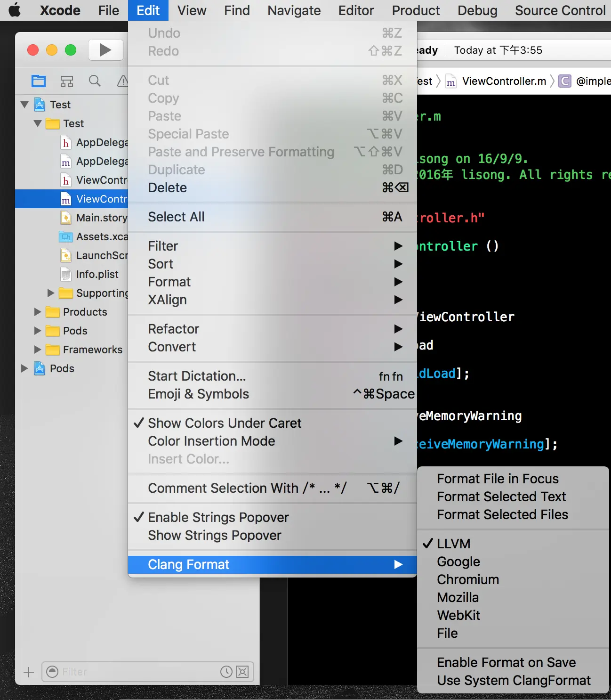Image resolution: width=611 pixels, height=700 pixels.
Task: Expand the Pods project root
Action: pyautogui.click(x=24, y=368)
